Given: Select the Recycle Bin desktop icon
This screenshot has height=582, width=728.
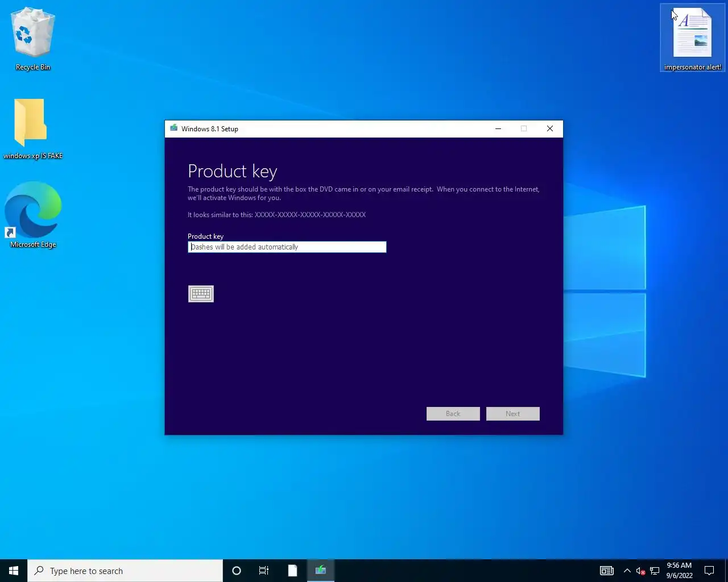Looking at the screenshot, I should (33, 39).
